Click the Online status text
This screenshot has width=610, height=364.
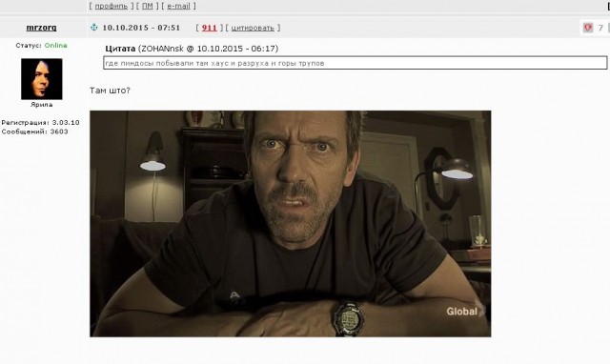click(55, 46)
